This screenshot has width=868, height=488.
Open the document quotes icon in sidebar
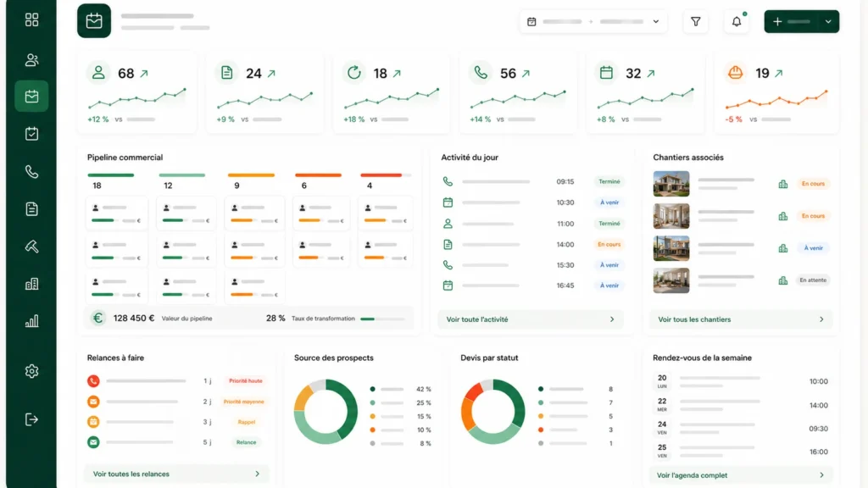(x=31, y=208)
